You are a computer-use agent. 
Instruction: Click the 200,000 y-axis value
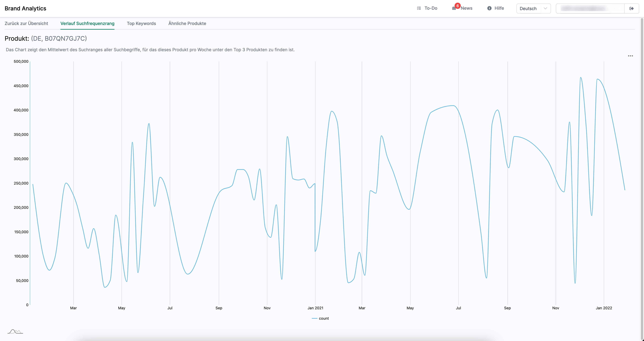(21, 208)
